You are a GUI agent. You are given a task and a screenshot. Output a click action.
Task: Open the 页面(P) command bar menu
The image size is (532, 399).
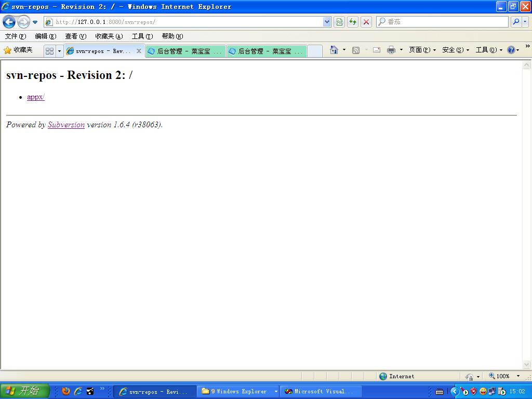click(x=422, y=50)
